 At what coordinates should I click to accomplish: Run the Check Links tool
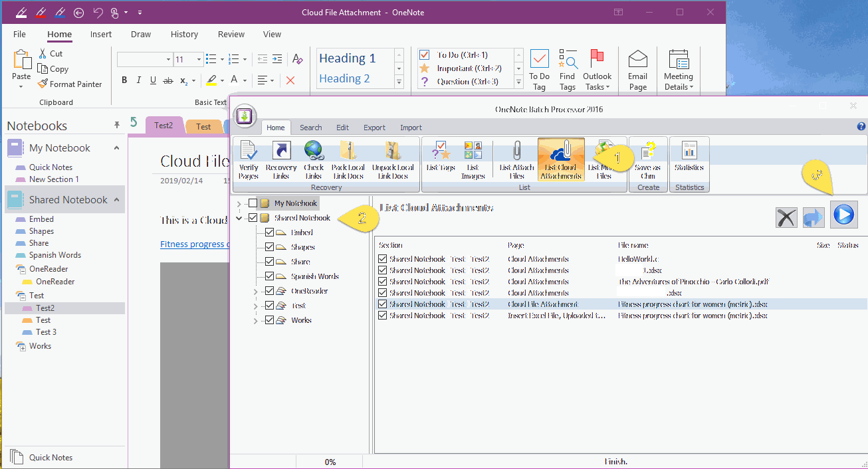(314, 160)
